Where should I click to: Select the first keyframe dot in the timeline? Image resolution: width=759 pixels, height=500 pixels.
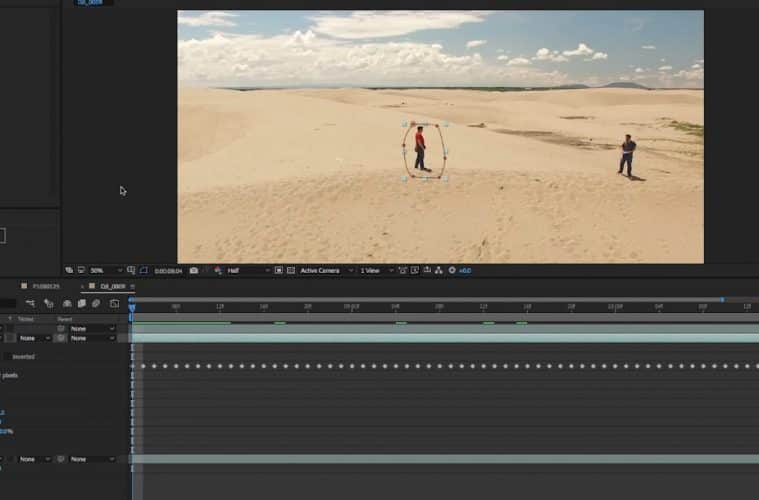coord(143,366)
